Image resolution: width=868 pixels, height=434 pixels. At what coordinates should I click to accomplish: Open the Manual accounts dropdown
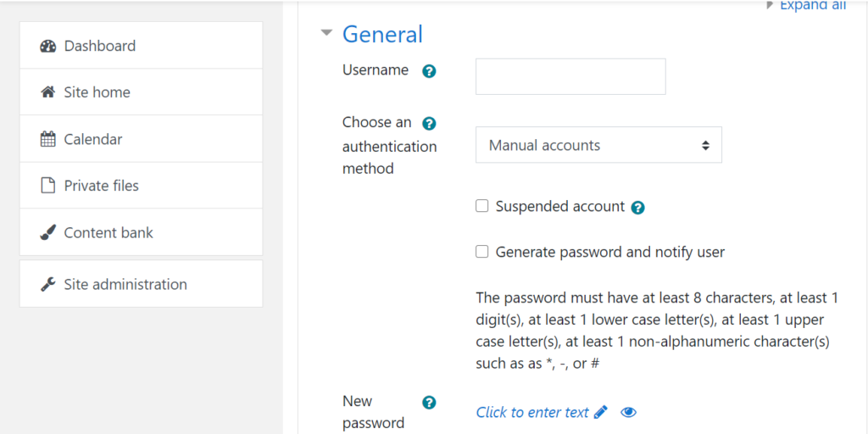pyautogui.click(x=598, y=145)
